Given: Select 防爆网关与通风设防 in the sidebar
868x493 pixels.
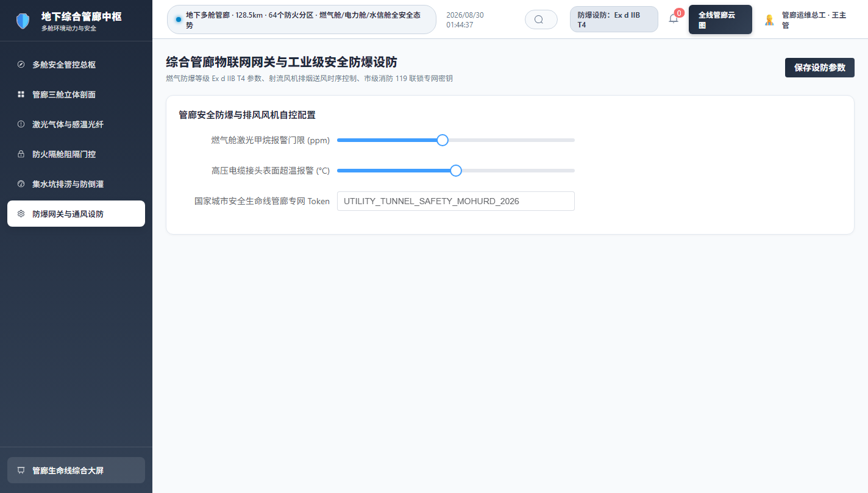Looking at the screenshot, I should coord(76,214).
